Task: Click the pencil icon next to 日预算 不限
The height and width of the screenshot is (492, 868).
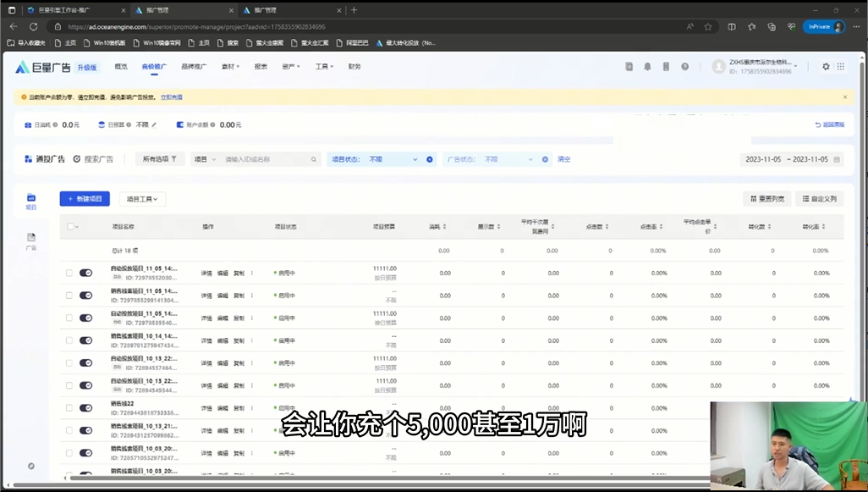Action: pyautogui.click(x=155, y=125)
